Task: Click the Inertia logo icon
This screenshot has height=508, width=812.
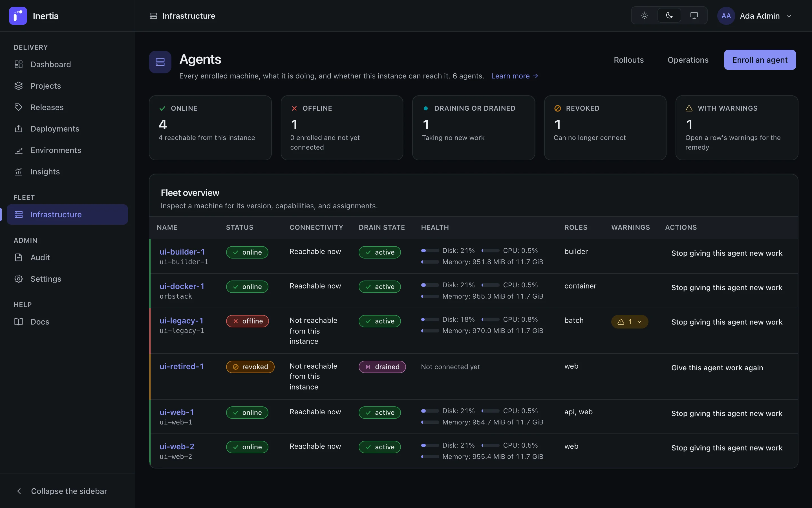Action: click(18, 16)
